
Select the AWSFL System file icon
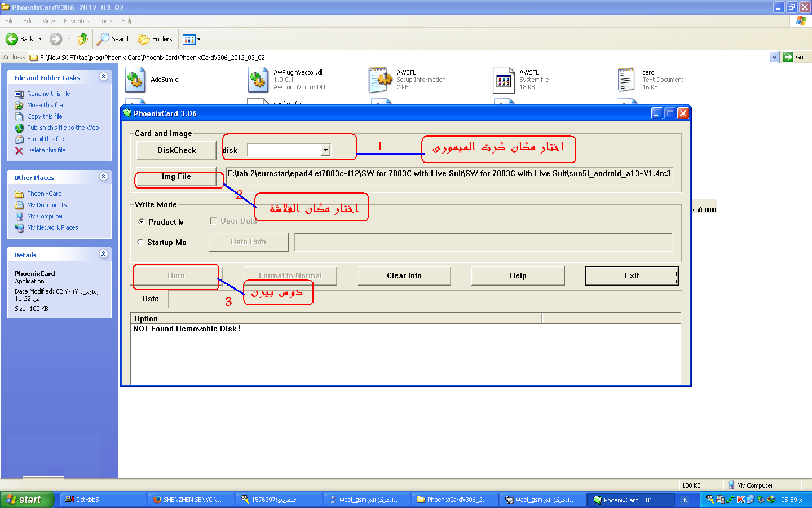(x=504, y=80)
